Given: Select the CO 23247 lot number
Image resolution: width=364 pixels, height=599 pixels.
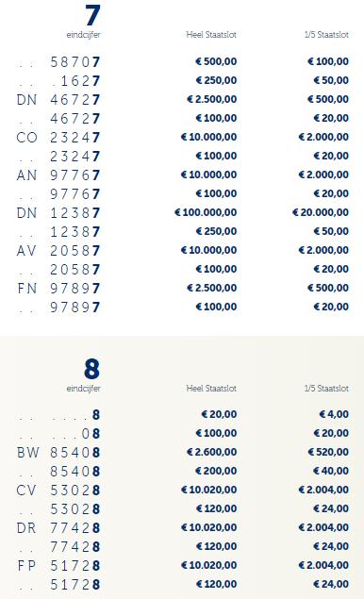Looking at the screenshot, I should click(58, 137).
